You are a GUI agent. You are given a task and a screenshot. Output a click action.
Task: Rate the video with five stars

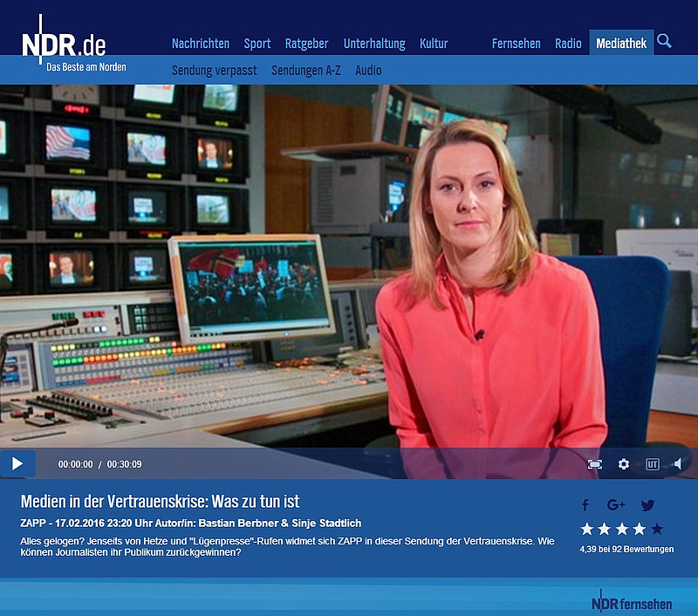657,529
